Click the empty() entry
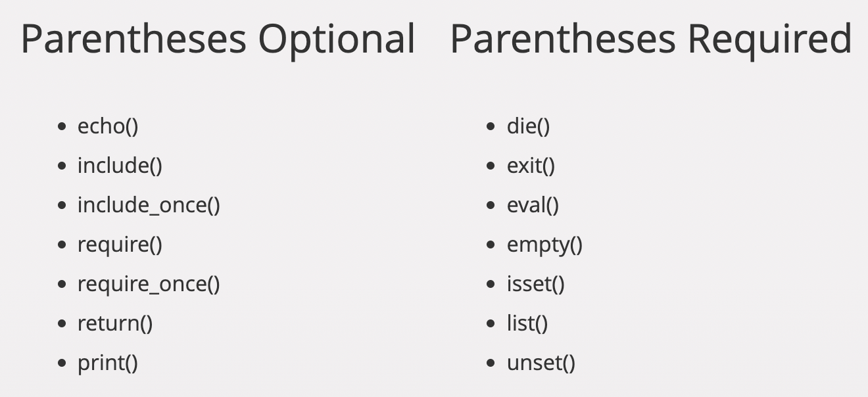 [544, 245]
